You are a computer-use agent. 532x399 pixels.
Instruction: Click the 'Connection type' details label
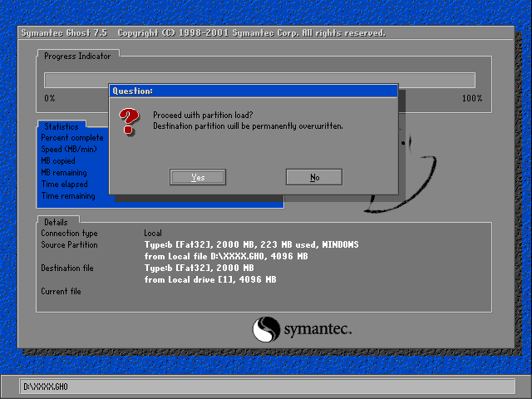coord(69,233)
